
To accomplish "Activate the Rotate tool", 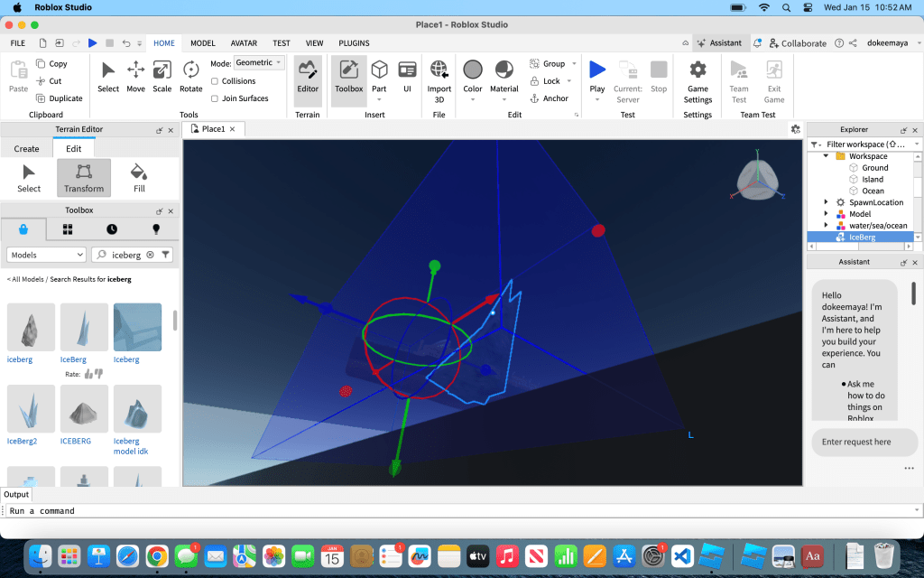I will pos(190,76).
